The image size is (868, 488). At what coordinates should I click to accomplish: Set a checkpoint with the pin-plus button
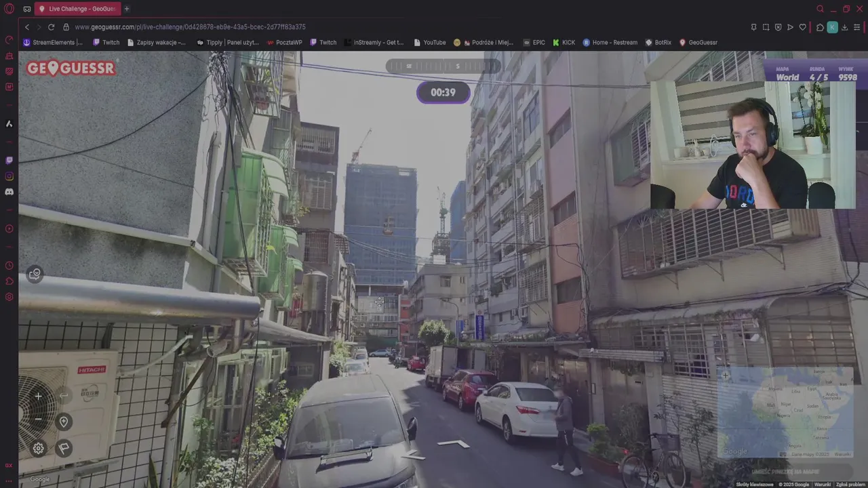(64, 422)
